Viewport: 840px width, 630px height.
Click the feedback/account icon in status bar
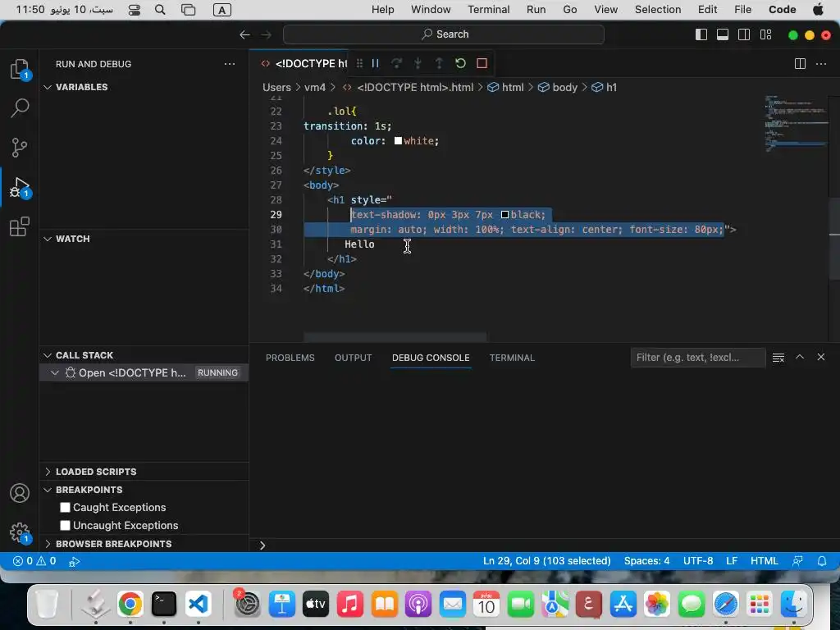[797, 561]
